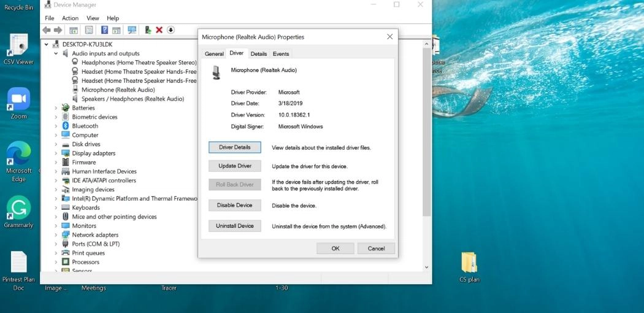Toggle the show/hide console tree toolbar icon
The height and width of the screenshot is (313, 644).
(x=74, y=30)
